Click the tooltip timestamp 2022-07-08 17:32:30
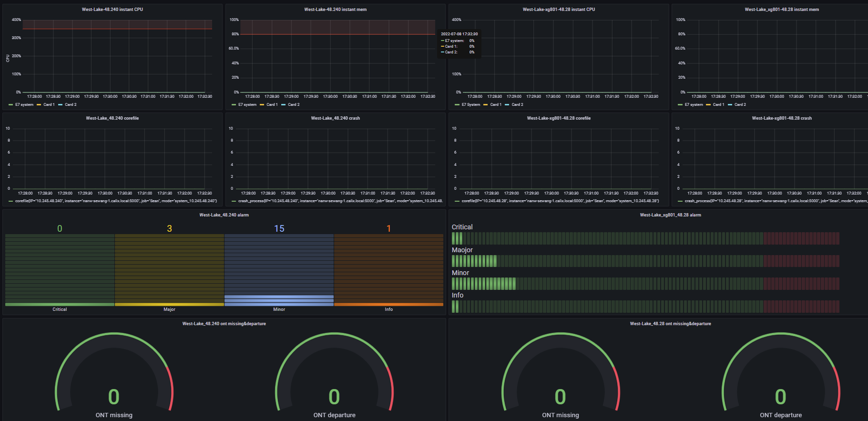This screenshot has width=868, height=421. pos(459,34)
